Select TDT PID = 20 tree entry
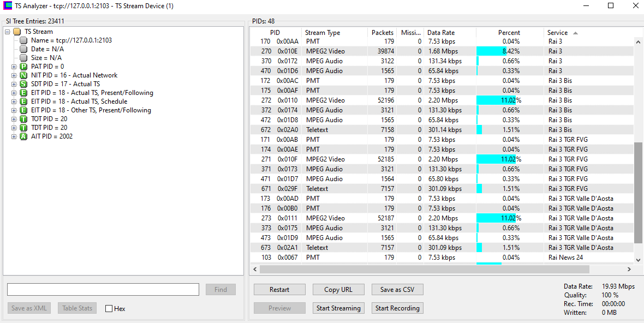The image size is (644, 323). point(49,128)
